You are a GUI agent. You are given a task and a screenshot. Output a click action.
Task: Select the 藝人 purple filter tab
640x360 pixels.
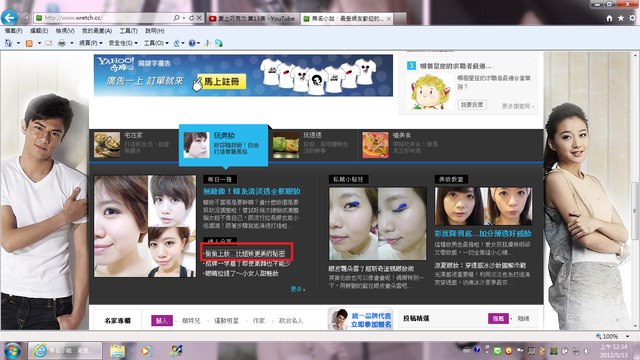click(162, 321)
